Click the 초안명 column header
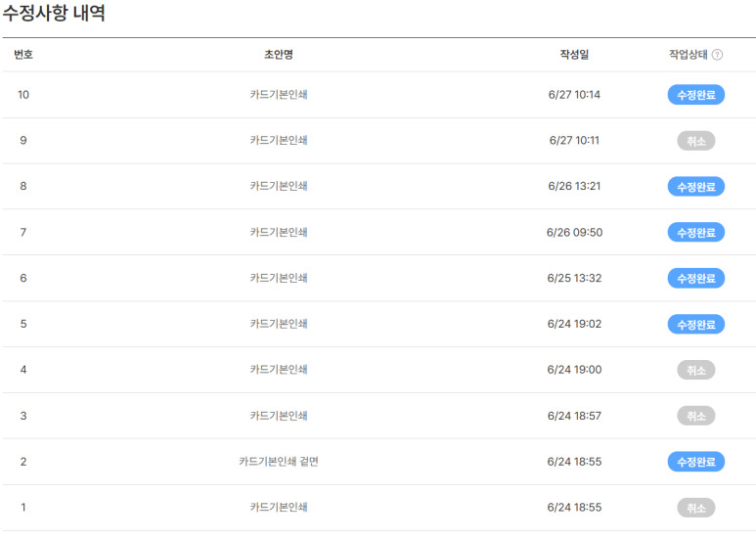The image size is (756, 539). click(x=278, y=55)
